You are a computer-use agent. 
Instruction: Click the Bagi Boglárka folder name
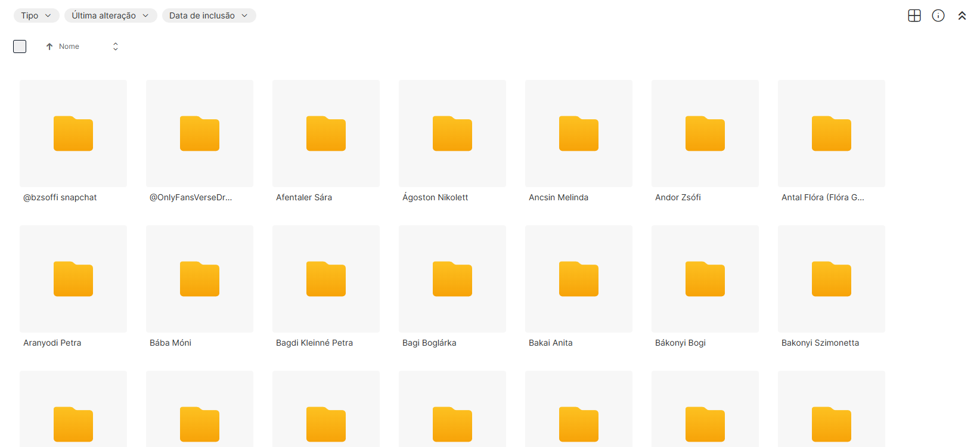click(429, 343)
